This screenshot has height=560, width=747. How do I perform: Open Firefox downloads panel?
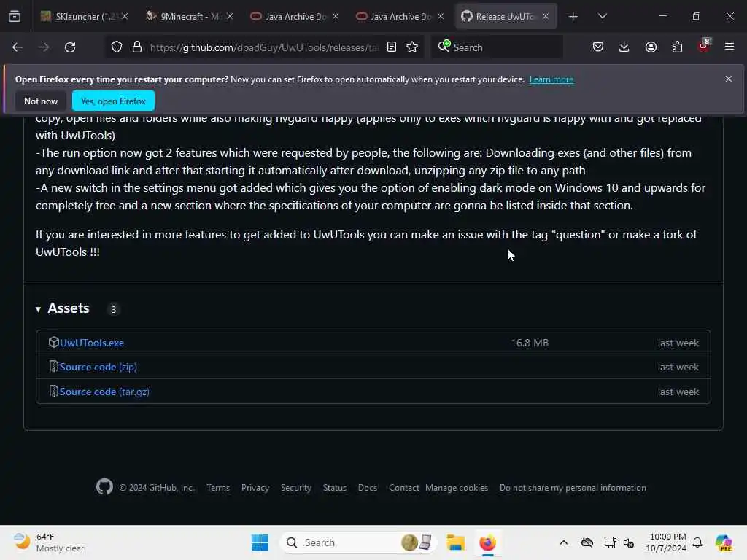click(x=624, y=47)
